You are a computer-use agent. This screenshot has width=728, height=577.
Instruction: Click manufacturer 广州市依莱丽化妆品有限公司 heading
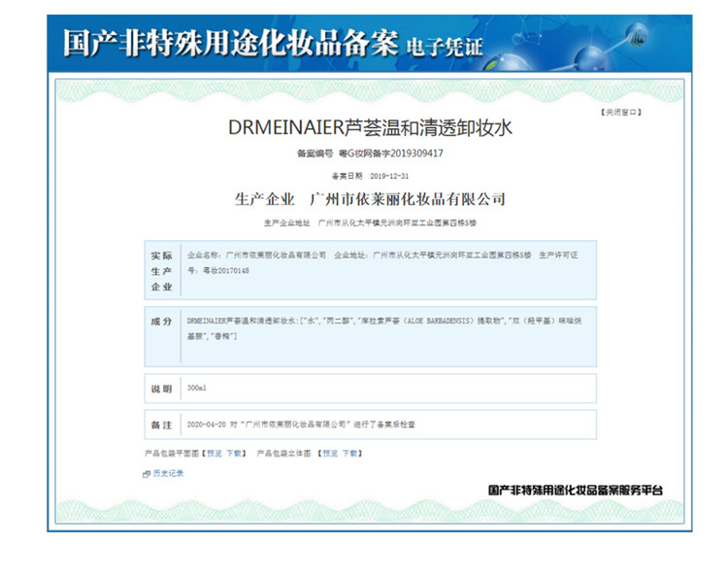tap(407, 199)
